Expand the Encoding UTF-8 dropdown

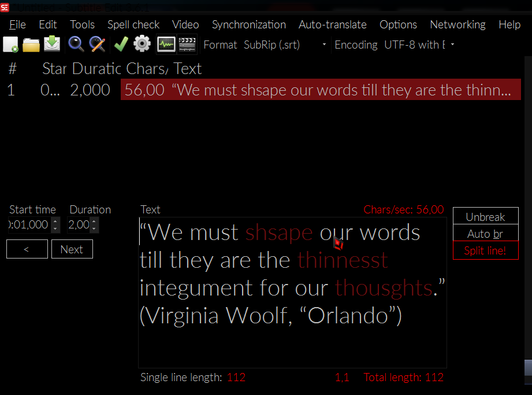[x=452, y=45]
